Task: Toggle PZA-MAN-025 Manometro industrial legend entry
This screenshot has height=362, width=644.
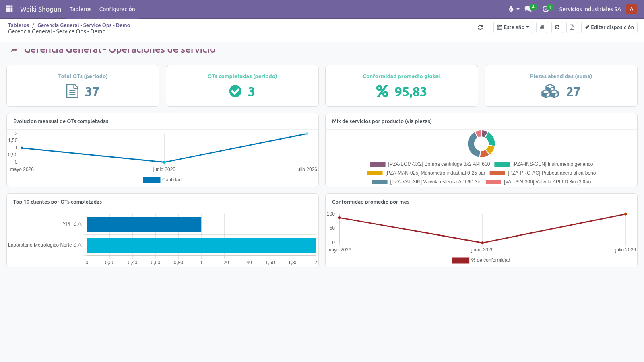Action: point(426,173)
